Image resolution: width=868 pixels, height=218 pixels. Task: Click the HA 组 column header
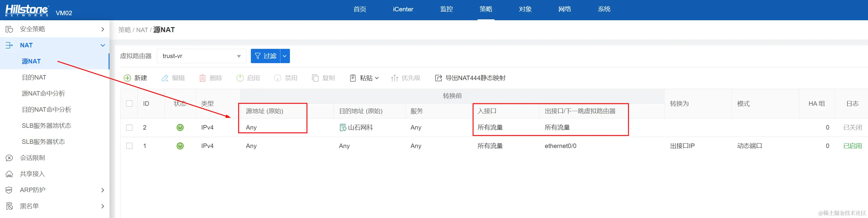816,104
